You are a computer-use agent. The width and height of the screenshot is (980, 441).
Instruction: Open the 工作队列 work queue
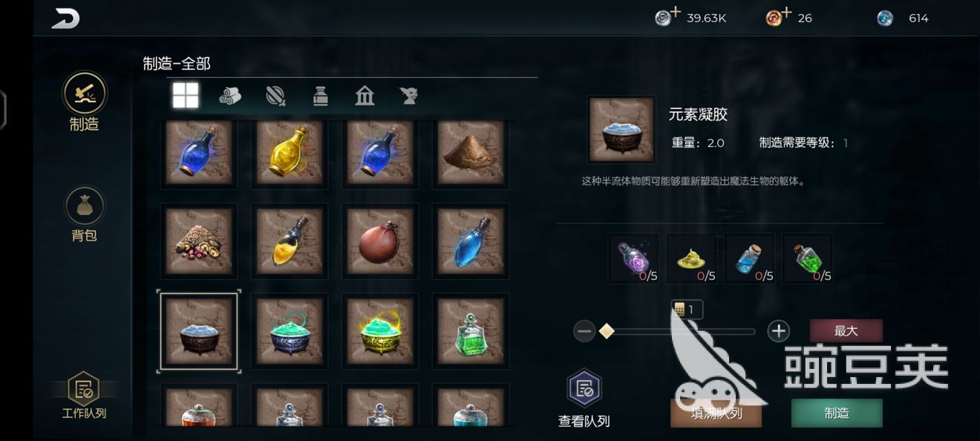click(x=84, y=395)
